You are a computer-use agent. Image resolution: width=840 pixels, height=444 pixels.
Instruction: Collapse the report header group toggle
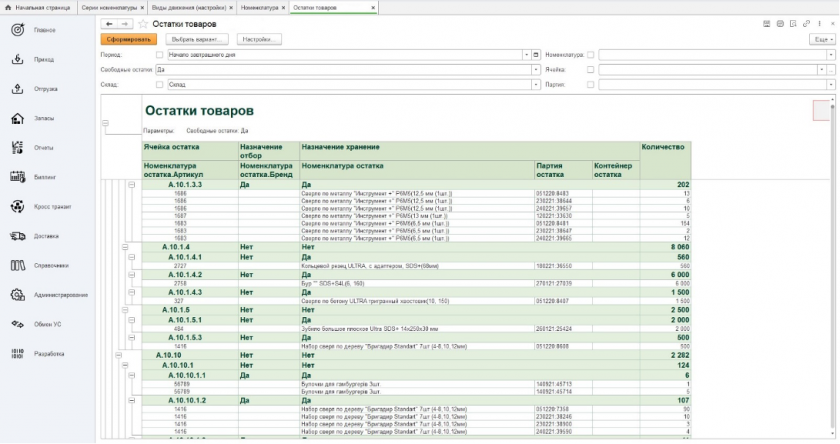106,123
